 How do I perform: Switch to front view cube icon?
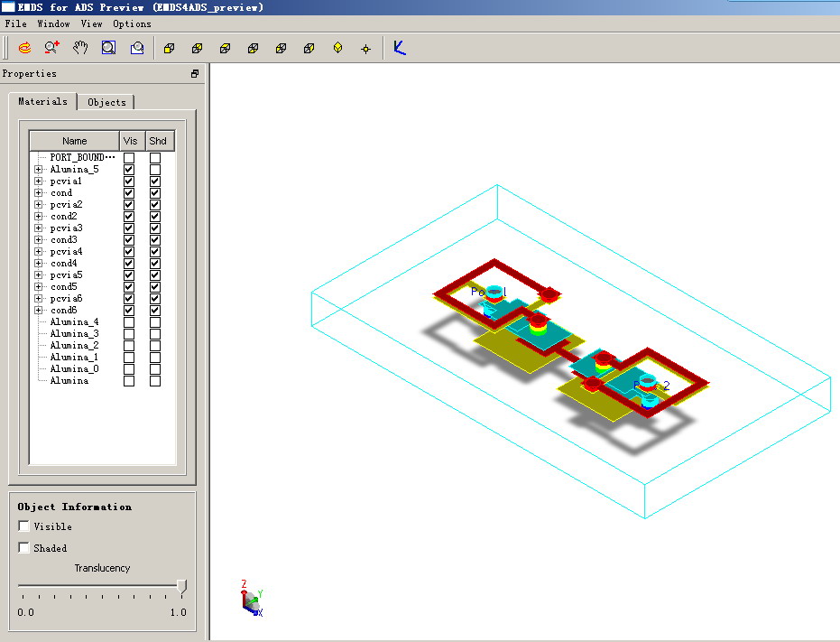pos(170,49)
